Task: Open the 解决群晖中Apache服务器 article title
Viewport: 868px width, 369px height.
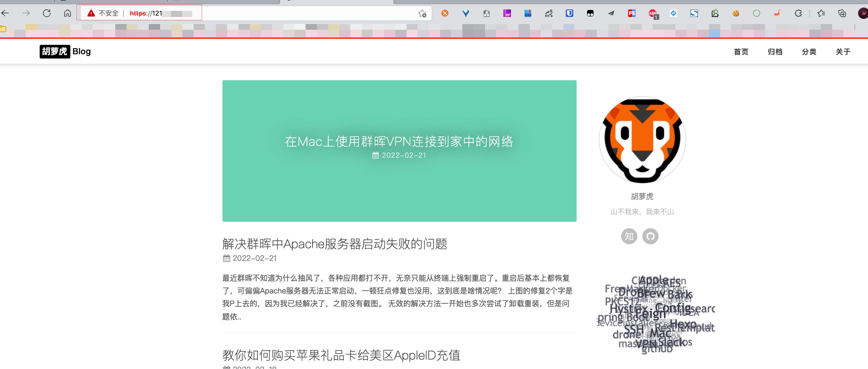Action: click(335, 244)
